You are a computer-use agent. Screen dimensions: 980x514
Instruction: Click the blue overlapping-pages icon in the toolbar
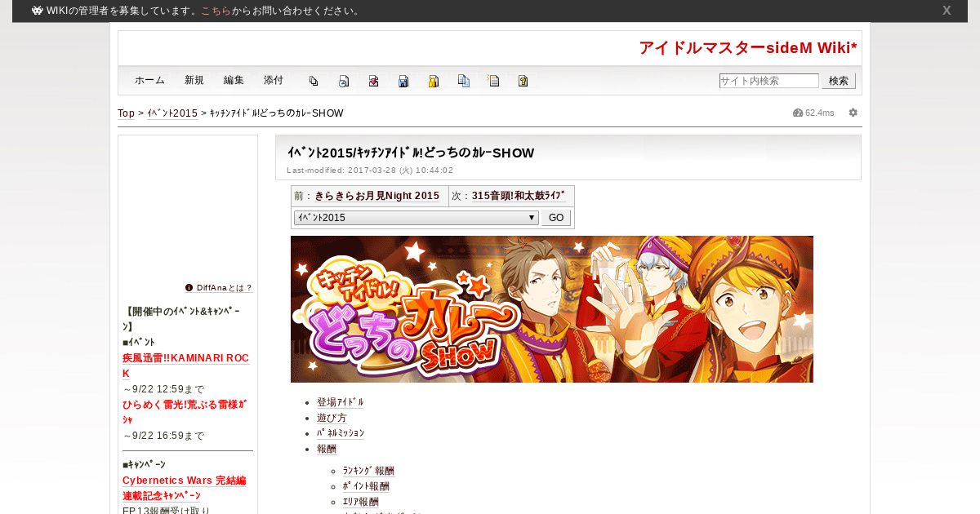pos(463,81)
